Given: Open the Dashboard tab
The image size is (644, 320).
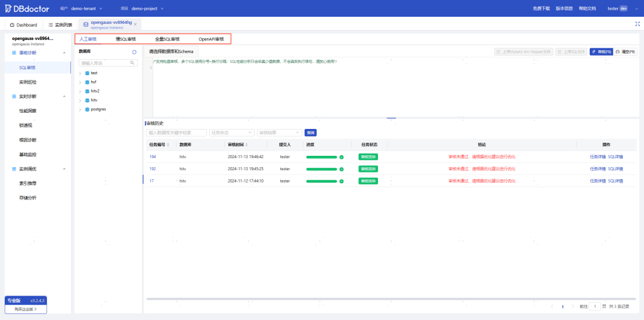Looking at the screenshot, I should coord(23,24).
